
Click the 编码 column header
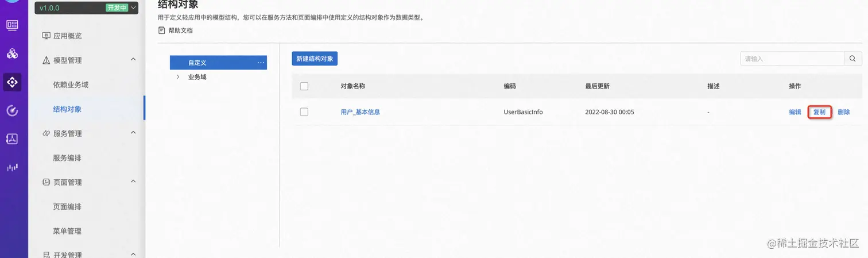[510, 86]
